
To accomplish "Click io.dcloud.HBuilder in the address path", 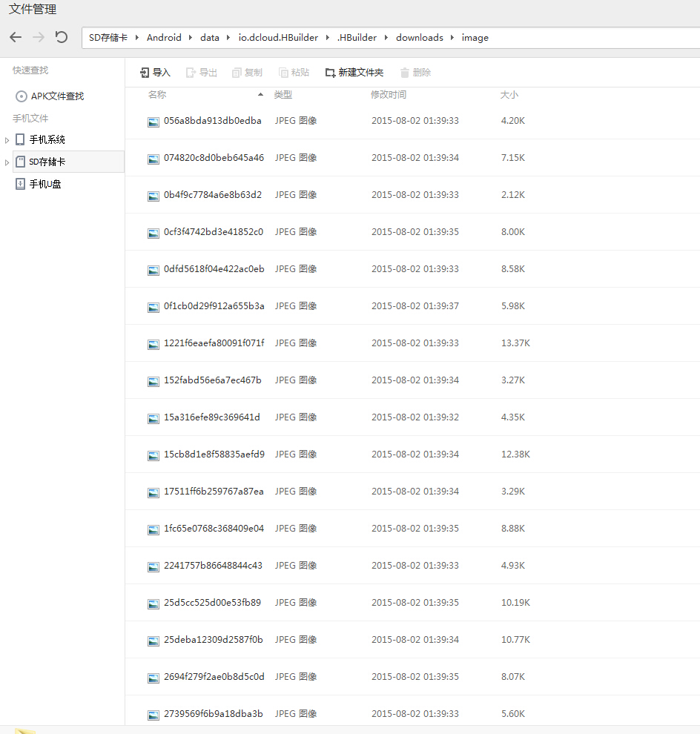I will (278, 38).
